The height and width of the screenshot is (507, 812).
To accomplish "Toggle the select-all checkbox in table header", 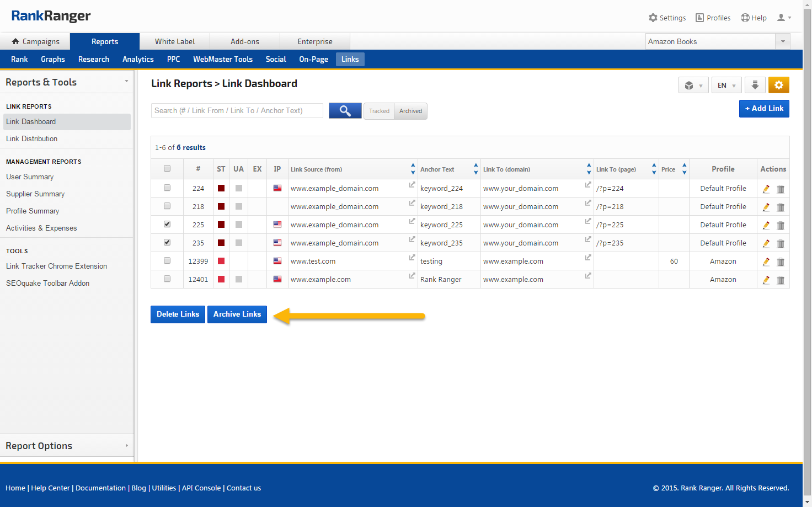I will 167,169.
